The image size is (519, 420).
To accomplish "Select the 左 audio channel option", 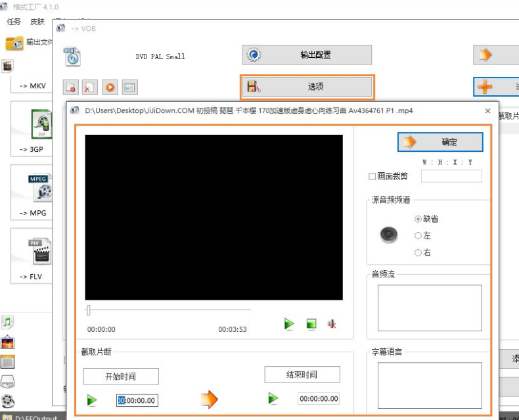I will click(x=418, y=235).
